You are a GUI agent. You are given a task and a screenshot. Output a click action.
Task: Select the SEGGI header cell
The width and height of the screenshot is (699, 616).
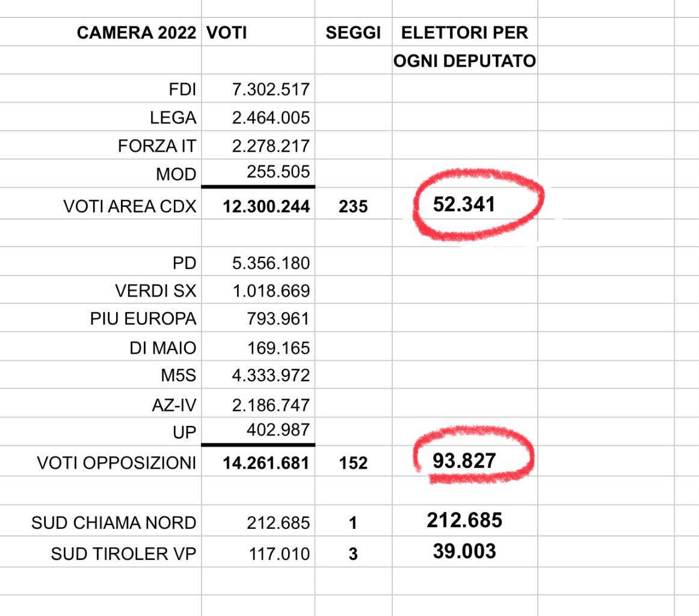coord(354,32)
